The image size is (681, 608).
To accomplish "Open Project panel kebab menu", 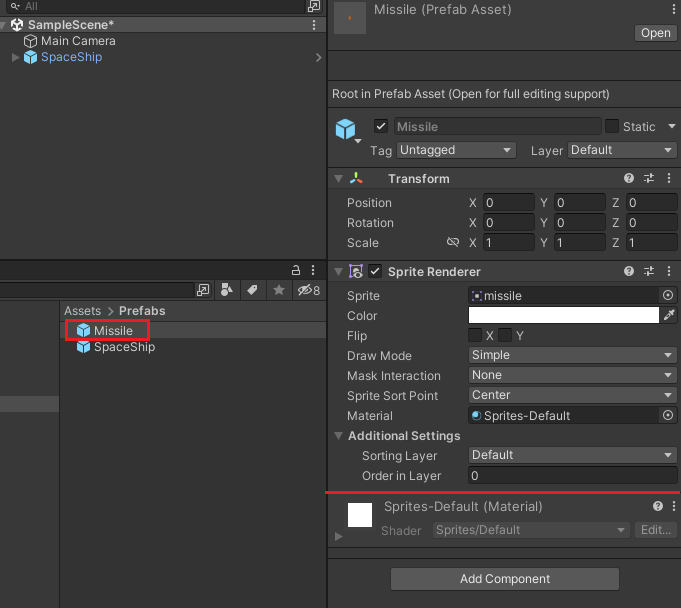I will click(313, 270).
